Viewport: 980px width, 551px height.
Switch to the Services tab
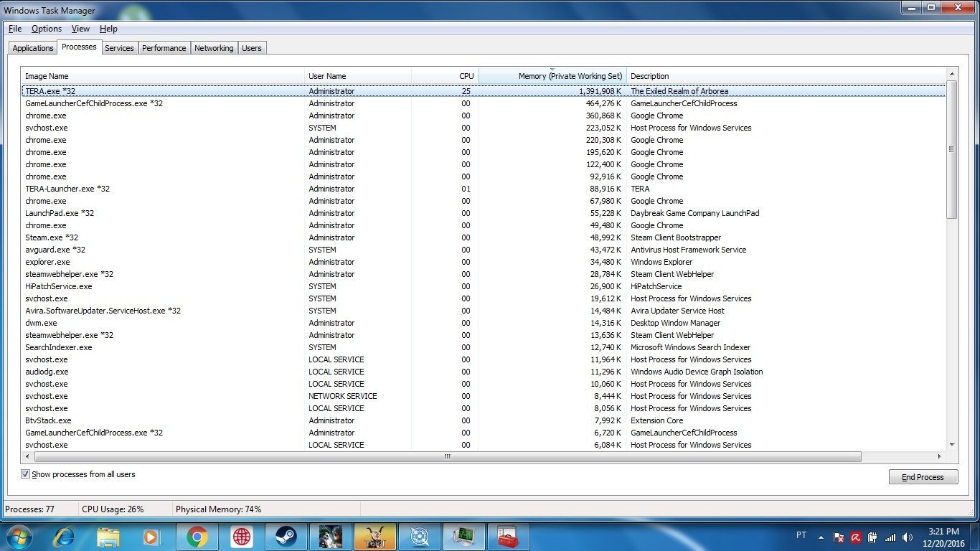[119, 48]
